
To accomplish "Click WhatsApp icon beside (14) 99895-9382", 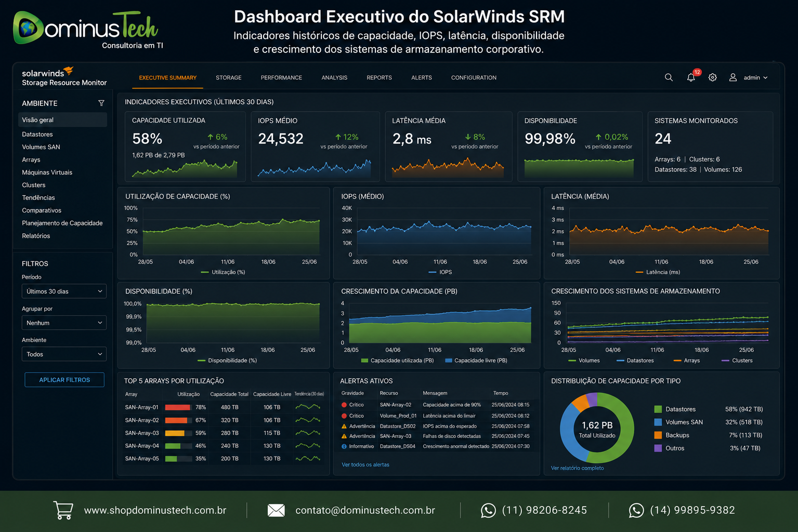I will click(x=636, y=511).
